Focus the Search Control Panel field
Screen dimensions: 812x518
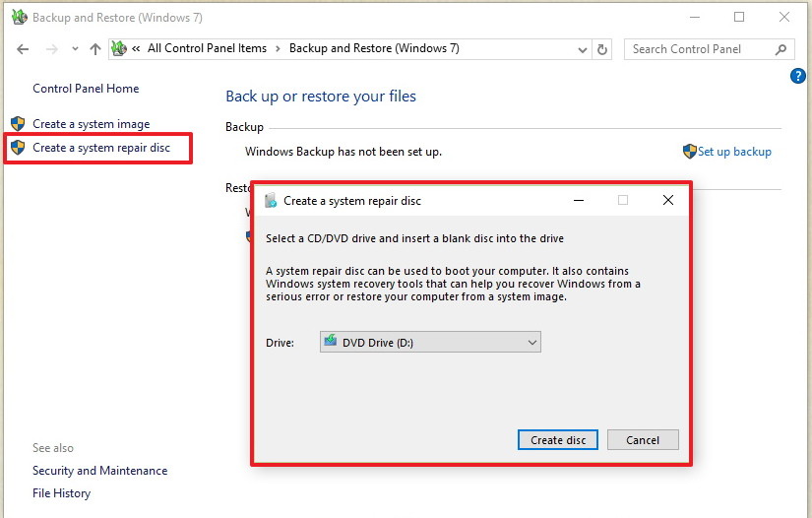click(x=709, y=49)
